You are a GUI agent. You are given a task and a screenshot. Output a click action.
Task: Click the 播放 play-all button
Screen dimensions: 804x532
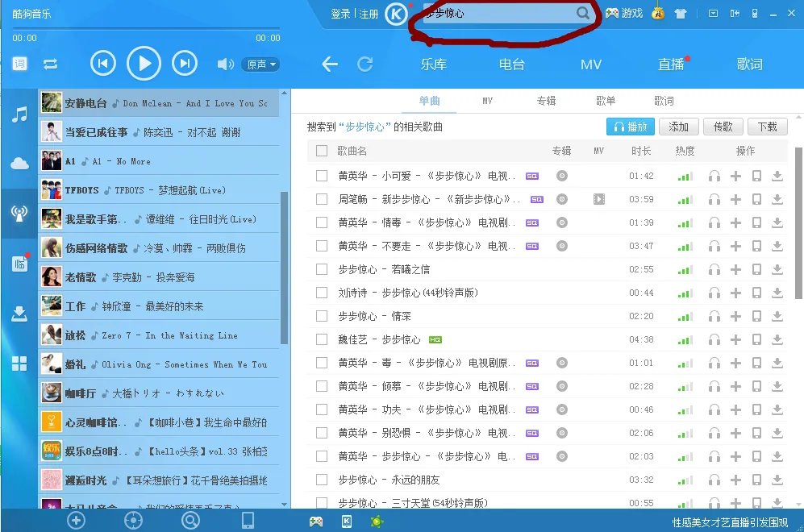coord(630,127)
